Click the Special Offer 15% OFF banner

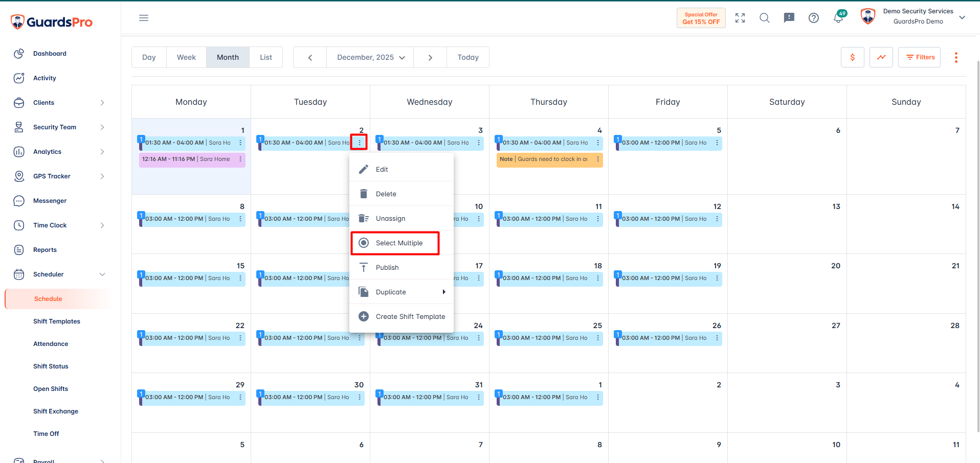pyautogui.click(x=701, y=18)
